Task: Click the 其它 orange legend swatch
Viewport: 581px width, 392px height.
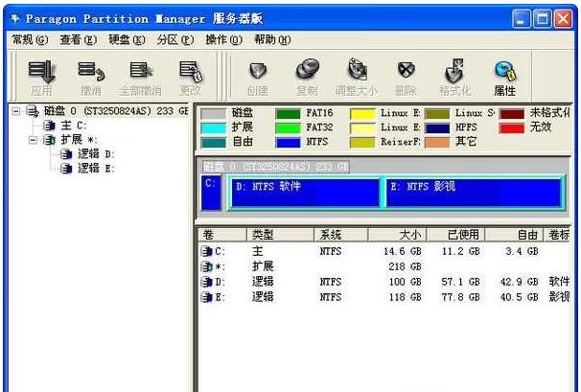Action: coord(437,143)
